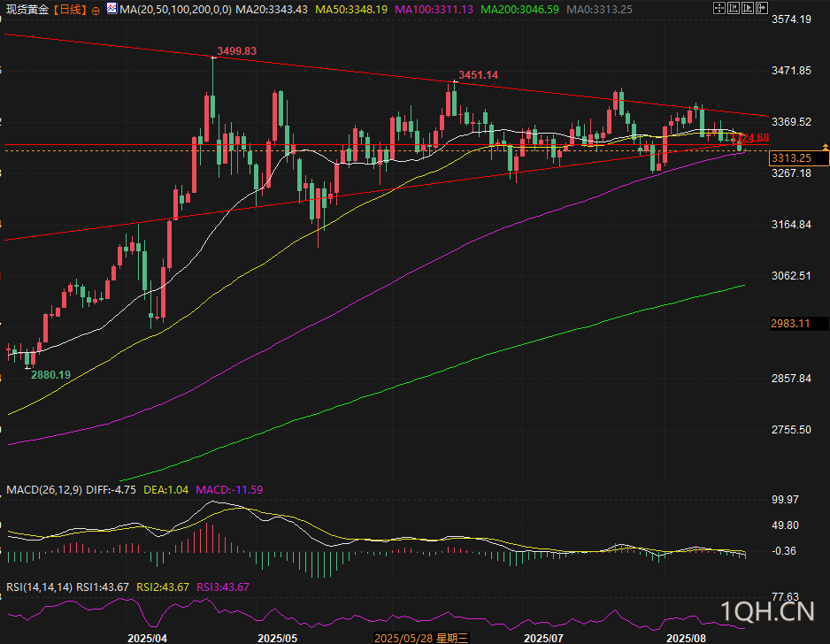
Task: Click the MA indicator chart icon
Action: pyautogui.click(x=111, y=9)
